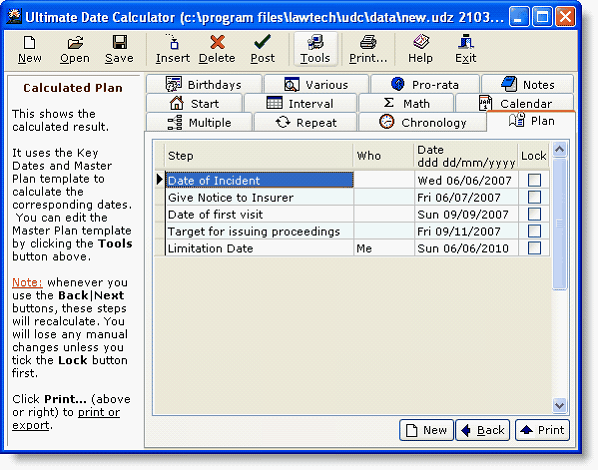Viewport: 599px width, 471px height.
Task: Exit the application via Exit icon
Action: pyautogui.click(x=466, y=49)
